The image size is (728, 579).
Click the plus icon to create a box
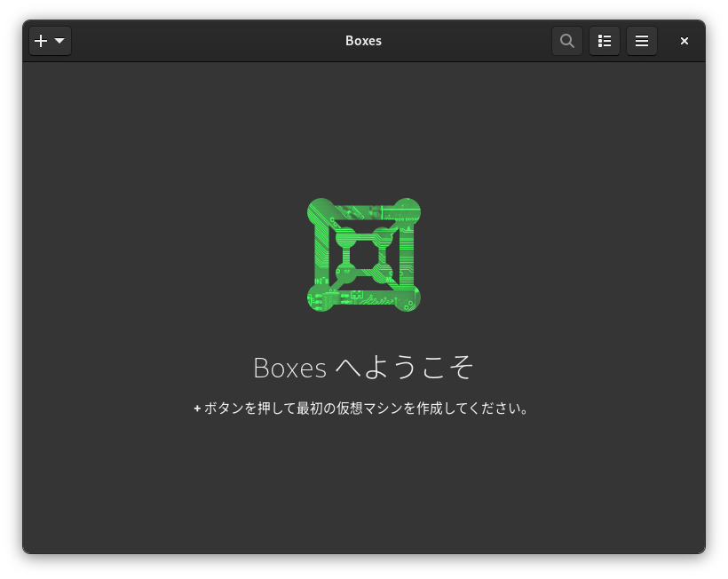[41, 41]
